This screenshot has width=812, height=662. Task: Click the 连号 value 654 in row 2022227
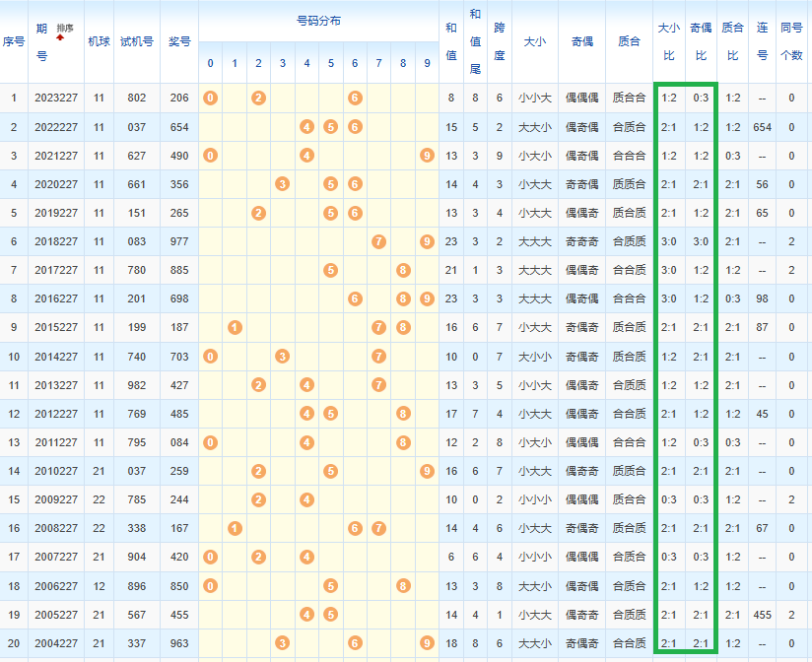click(762, 127)
